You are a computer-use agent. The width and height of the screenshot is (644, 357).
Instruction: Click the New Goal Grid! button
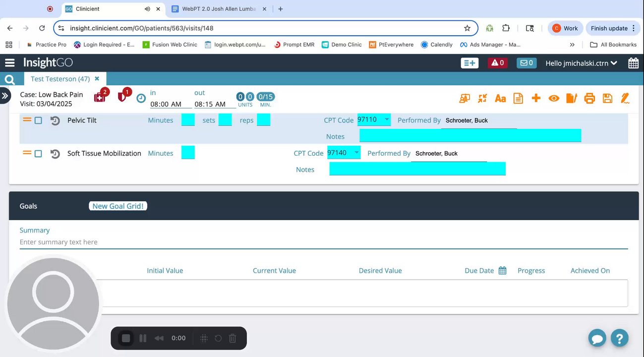[118, 206]
